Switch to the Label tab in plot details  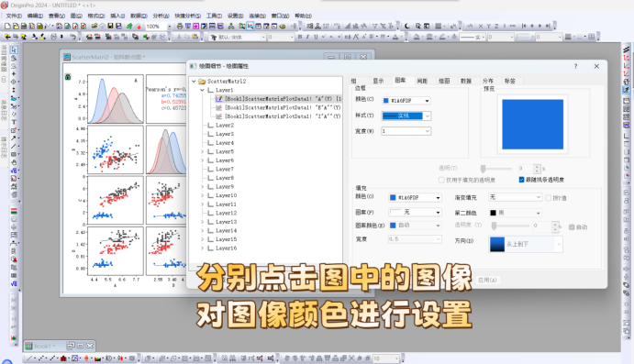(x=510, y=81)
